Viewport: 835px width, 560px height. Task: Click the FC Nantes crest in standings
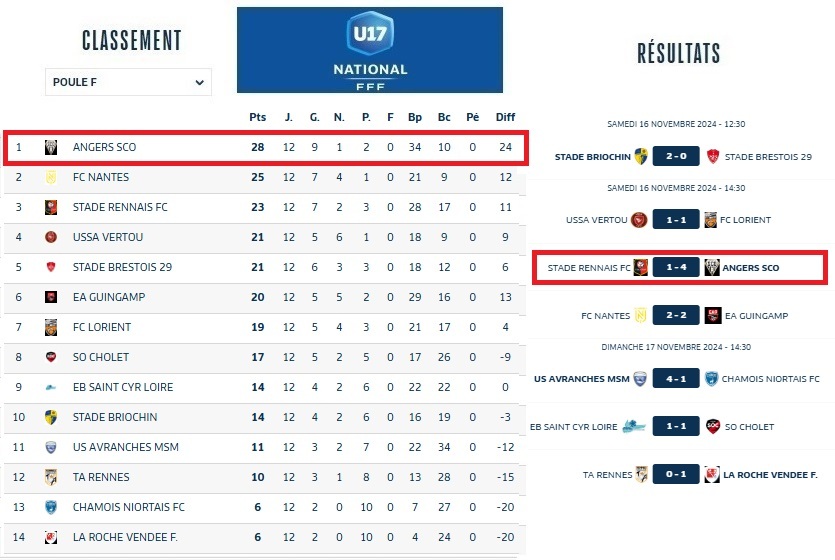click(x=51, y=178)
